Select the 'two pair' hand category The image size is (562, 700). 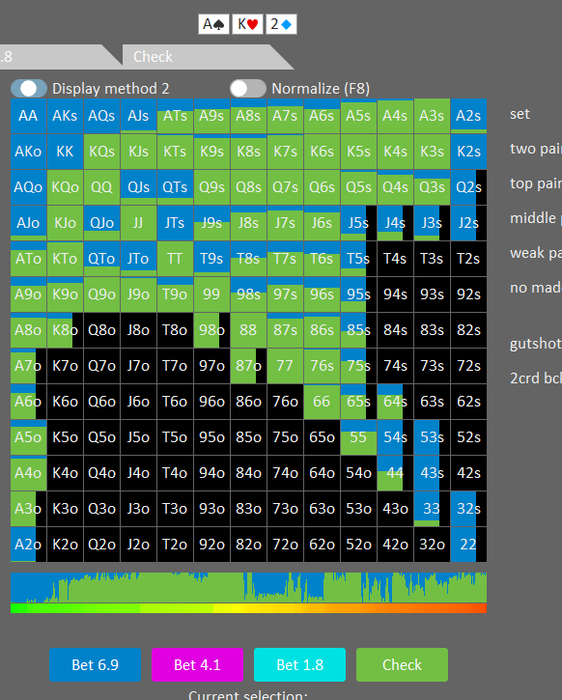tap(536, 149)
